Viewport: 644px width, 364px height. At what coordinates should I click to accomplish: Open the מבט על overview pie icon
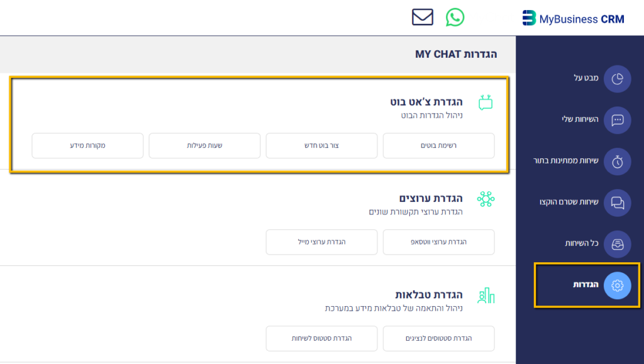point(617,79)
